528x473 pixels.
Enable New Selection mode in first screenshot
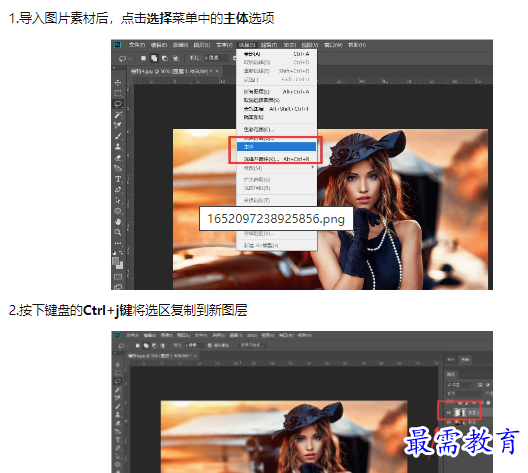(x=143, y=58)
